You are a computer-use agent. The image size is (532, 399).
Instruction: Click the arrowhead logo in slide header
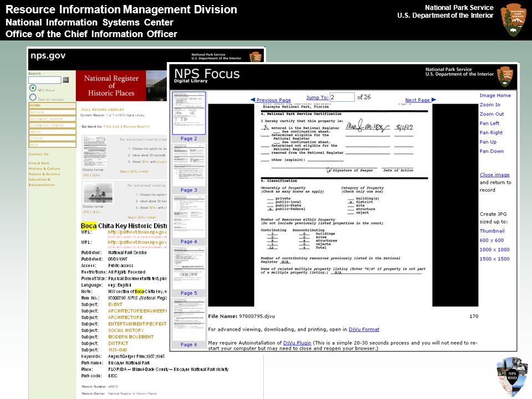[514, 20]
